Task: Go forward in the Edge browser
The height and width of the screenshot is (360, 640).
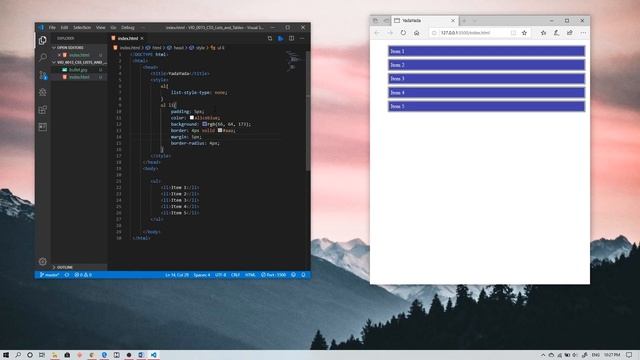Action: [x=390, y=33]
